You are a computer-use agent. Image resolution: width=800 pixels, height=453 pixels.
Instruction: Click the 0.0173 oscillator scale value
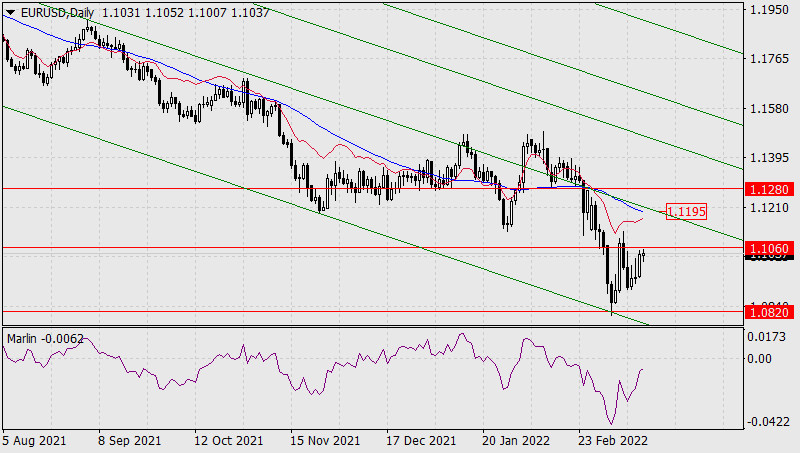pyautogui.click(x=767, y=337)
